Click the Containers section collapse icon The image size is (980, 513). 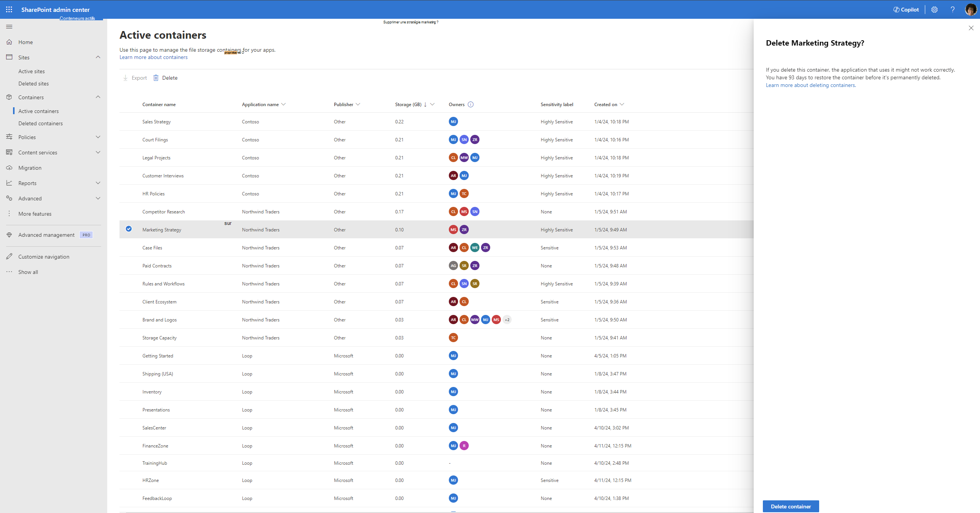98,97
